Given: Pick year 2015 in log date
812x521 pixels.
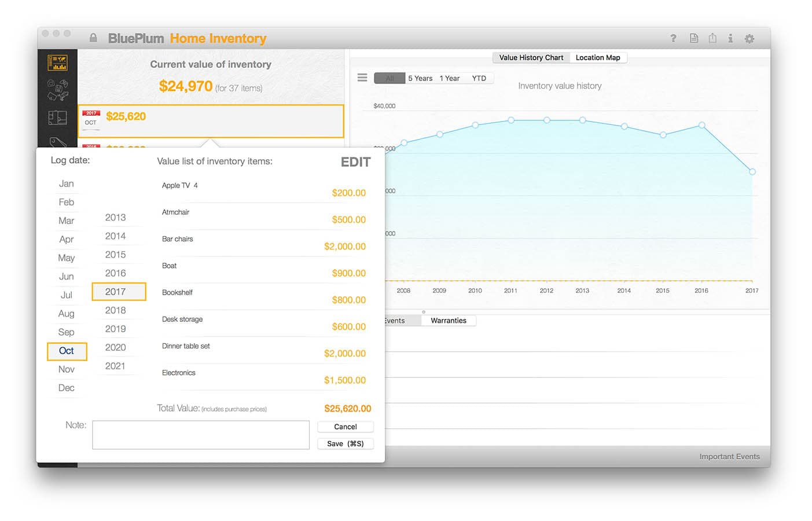Looking at the screenshot, I should pyautogui.click(x=116, y=254).
